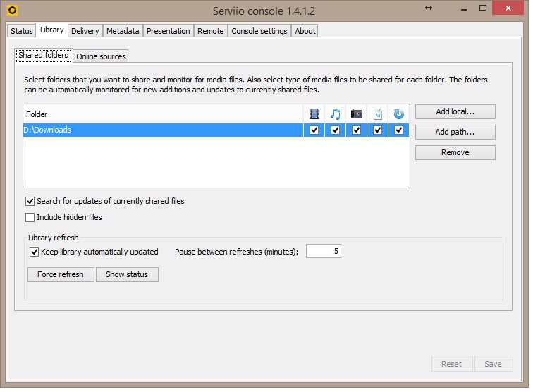Open the Console settings tab

point(259,31)
